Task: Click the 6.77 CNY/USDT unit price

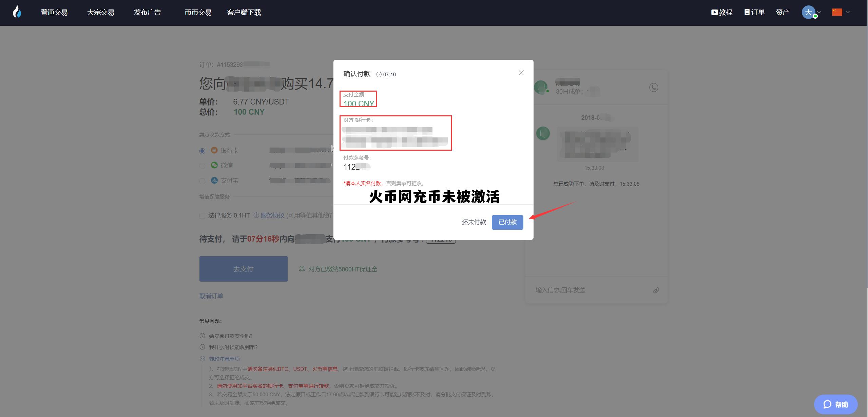Action: (261, 102)
